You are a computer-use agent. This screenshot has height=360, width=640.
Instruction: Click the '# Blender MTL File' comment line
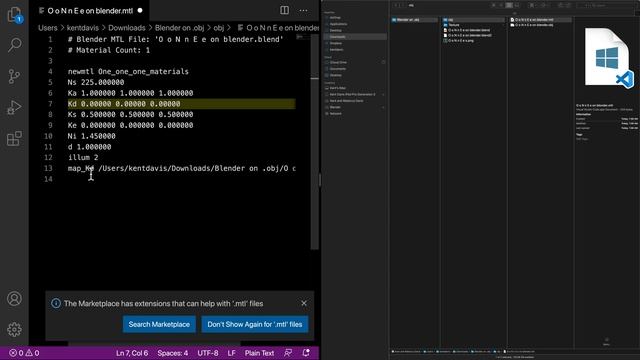click(176, 40)
